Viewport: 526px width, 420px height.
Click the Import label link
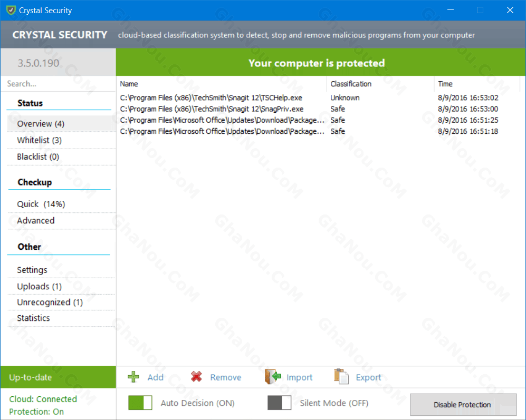click(x=299, y=377)
